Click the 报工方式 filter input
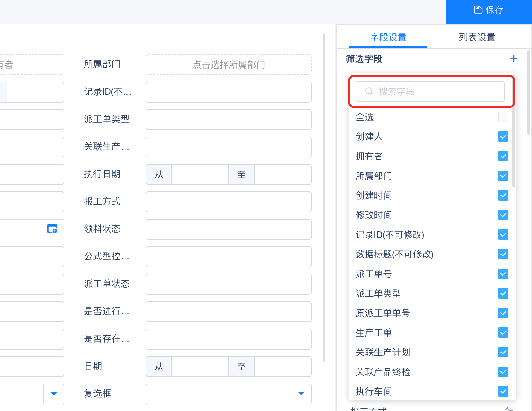The width and height of the screenshot is (532, 411). [x=229, y=202]
